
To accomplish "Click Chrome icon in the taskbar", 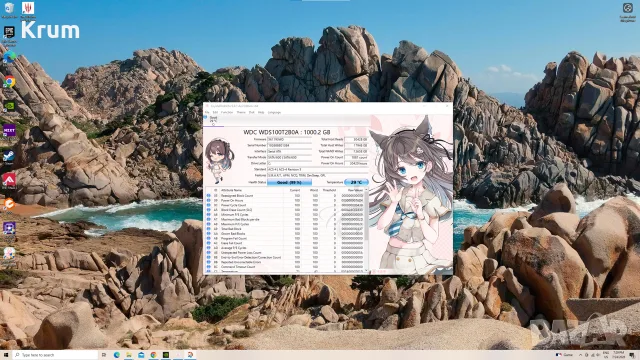I will (153, 355).
